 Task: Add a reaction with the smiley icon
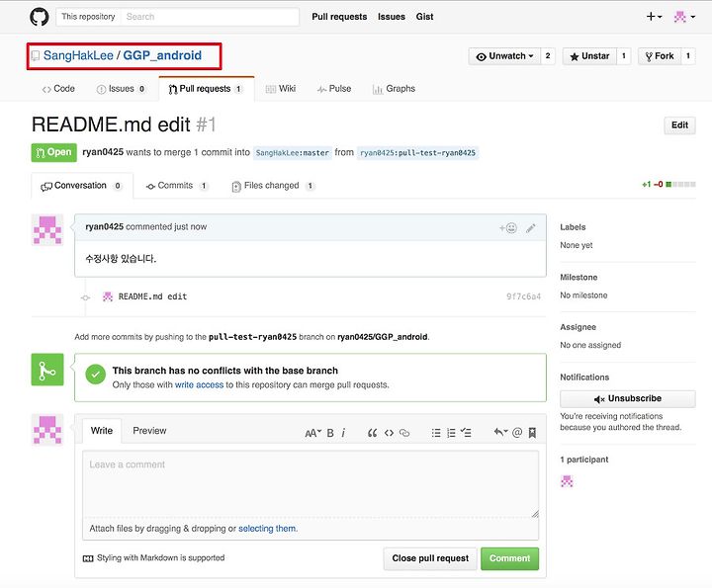coord(508,227)
